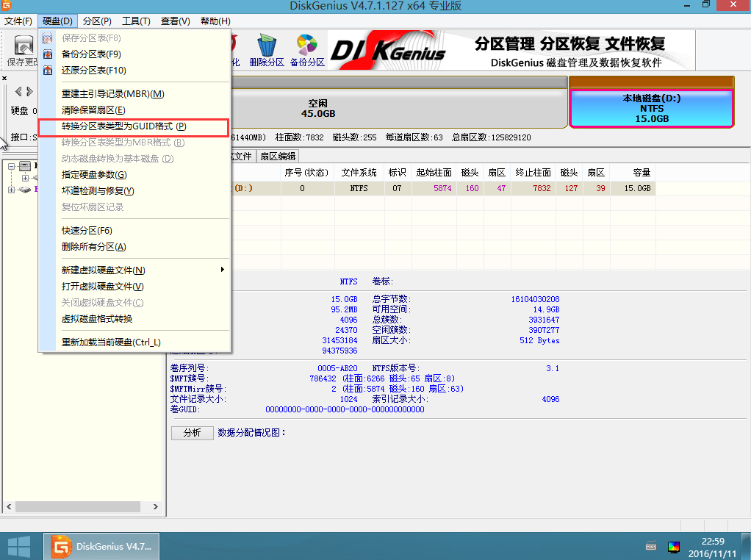Viewport: 751px width, 560px height.
Task: Click the Delete Partition toolbar icon
Action: [x=267, y=50]
